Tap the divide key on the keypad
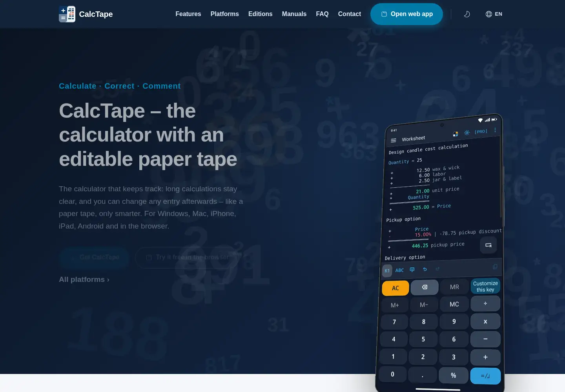The width and height of the screenshot is (565, 392). [485, 303]
